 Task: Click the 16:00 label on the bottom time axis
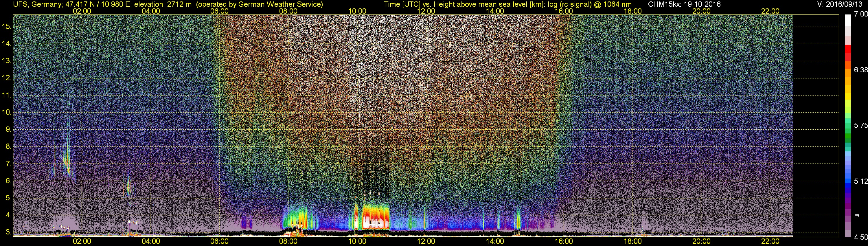pos(564,241)
